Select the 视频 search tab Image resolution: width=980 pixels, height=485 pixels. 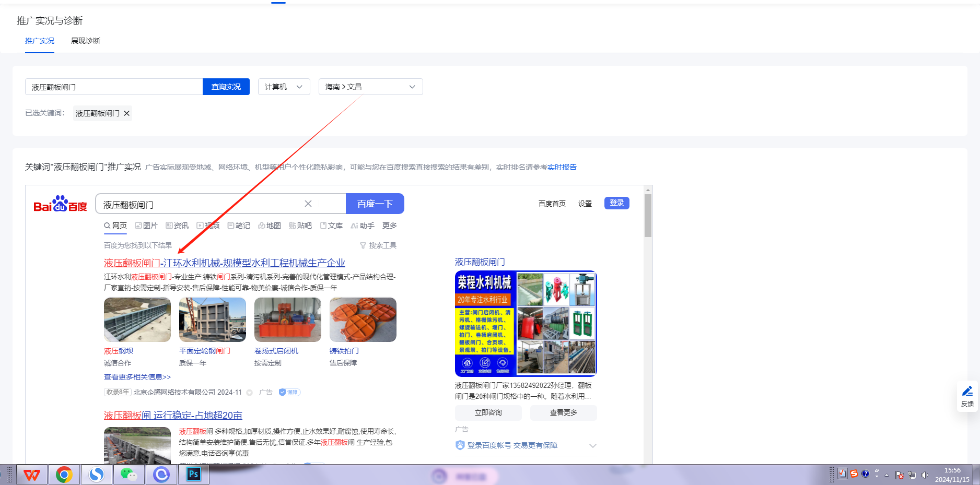208,226
